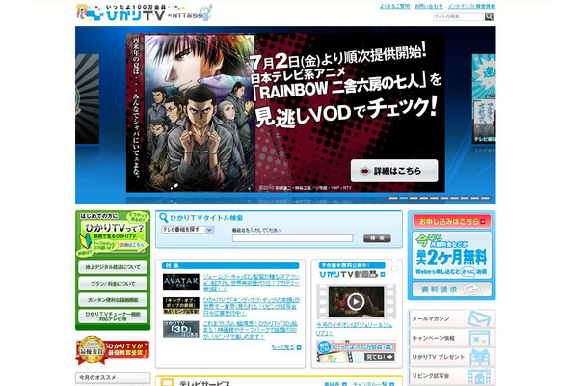Open リビング試写会
Image resolution: width=588 pixels, height=386 pixels.
(451, 376)
